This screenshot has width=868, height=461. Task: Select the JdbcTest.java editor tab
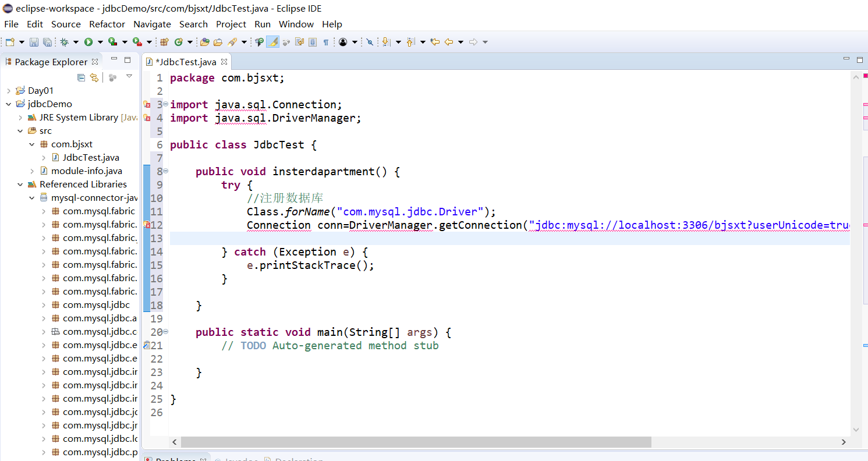click(186, 62)
